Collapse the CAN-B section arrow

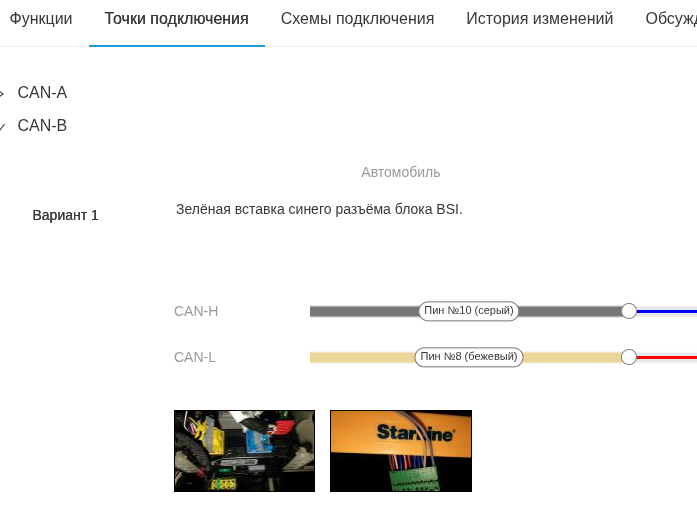2,127
